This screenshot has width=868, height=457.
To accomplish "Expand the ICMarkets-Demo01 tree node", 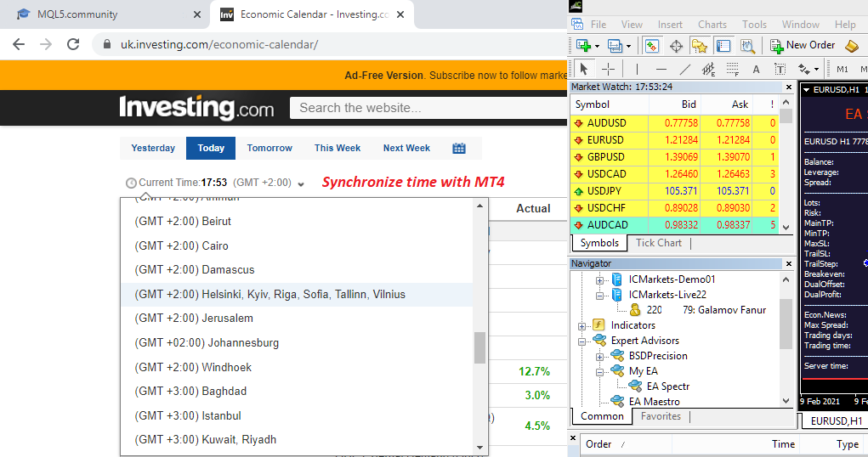I will pos(599,280).
